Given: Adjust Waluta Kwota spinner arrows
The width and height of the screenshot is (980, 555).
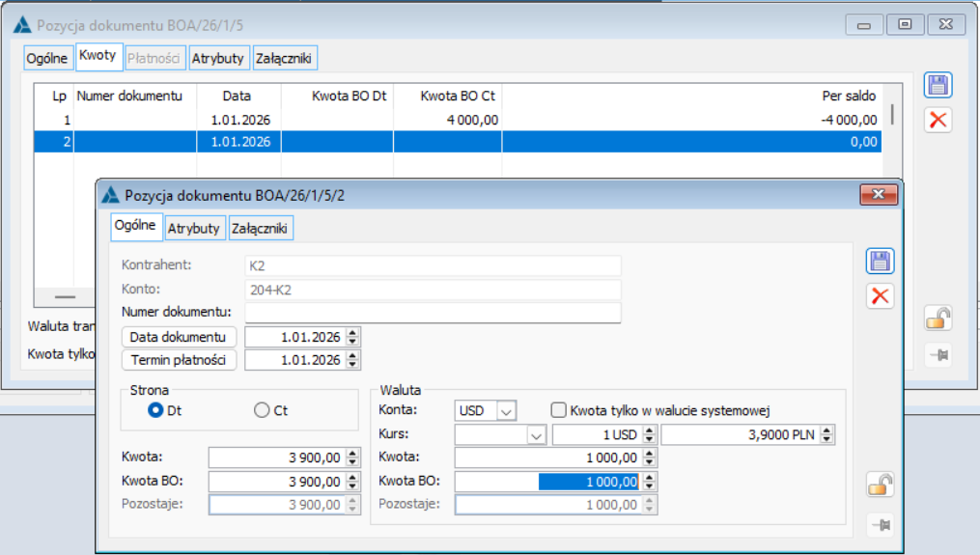Looking at the screenshot, I should (650, 458).
